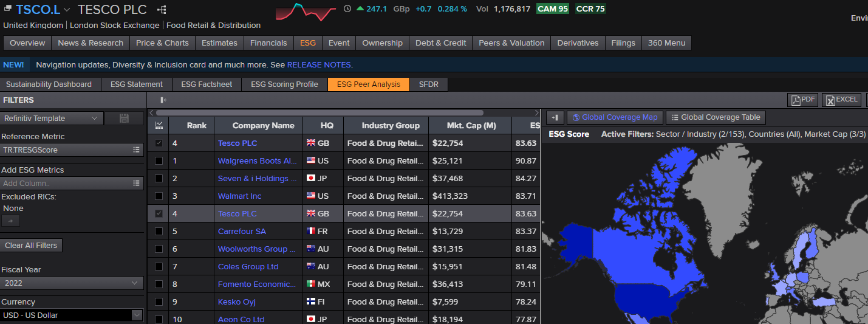The image size is (868, 324).
Task: Open the Financials tab
Action: (x=268, y=43)
